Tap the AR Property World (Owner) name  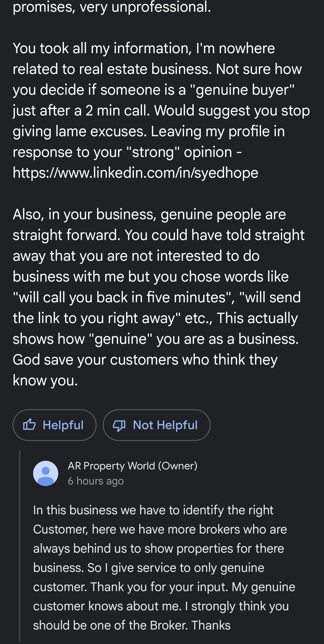click(132, 466)
